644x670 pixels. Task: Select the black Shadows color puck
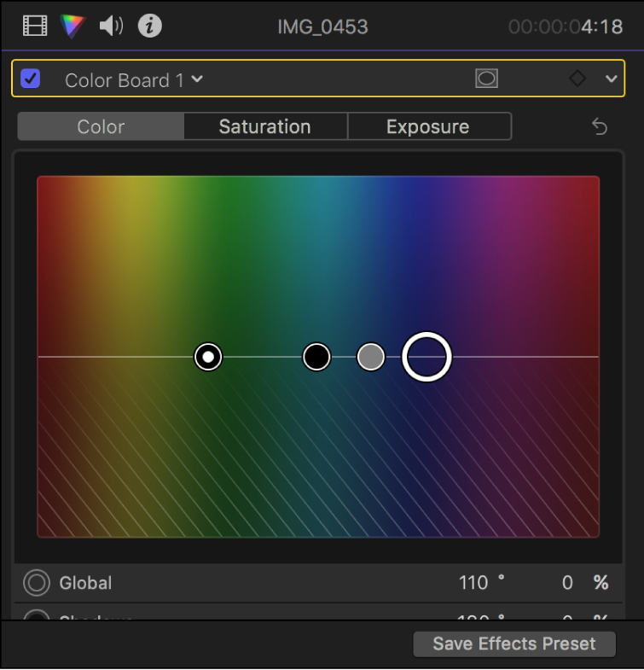pyautogui.click(x=316, y=357)
